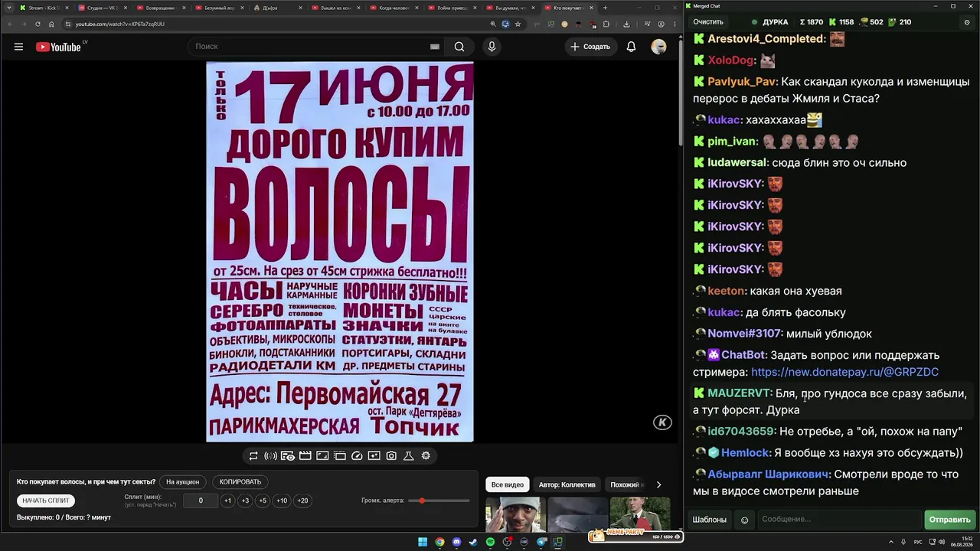Open Spotify from the taskbar

pos(490,542)
